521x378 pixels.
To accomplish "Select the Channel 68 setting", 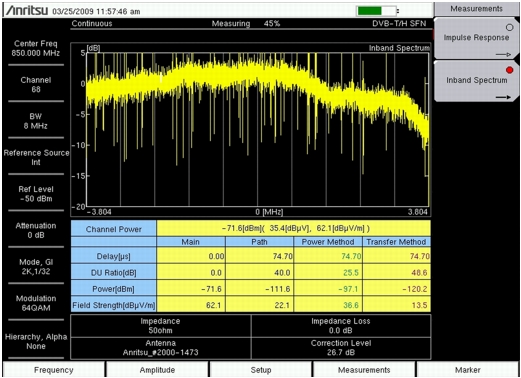I will click(x=36, y=85).
